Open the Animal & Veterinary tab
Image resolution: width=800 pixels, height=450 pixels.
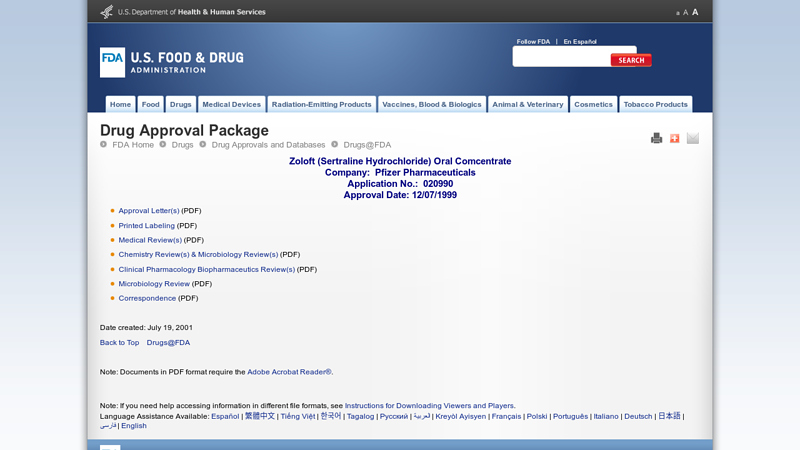[x=528, y=104]
